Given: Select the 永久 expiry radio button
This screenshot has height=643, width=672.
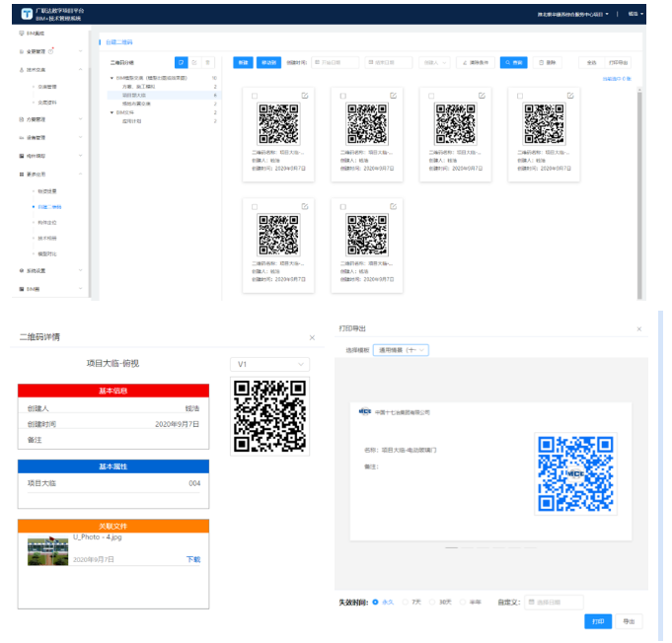Looking at the screenshot, I should pos(375,602).
